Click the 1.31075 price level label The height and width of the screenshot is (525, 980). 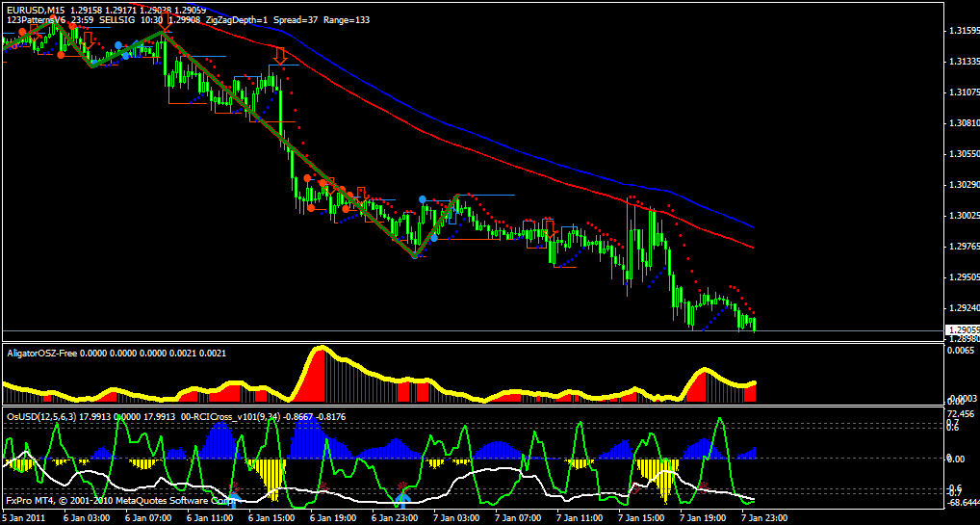(963, 92)
